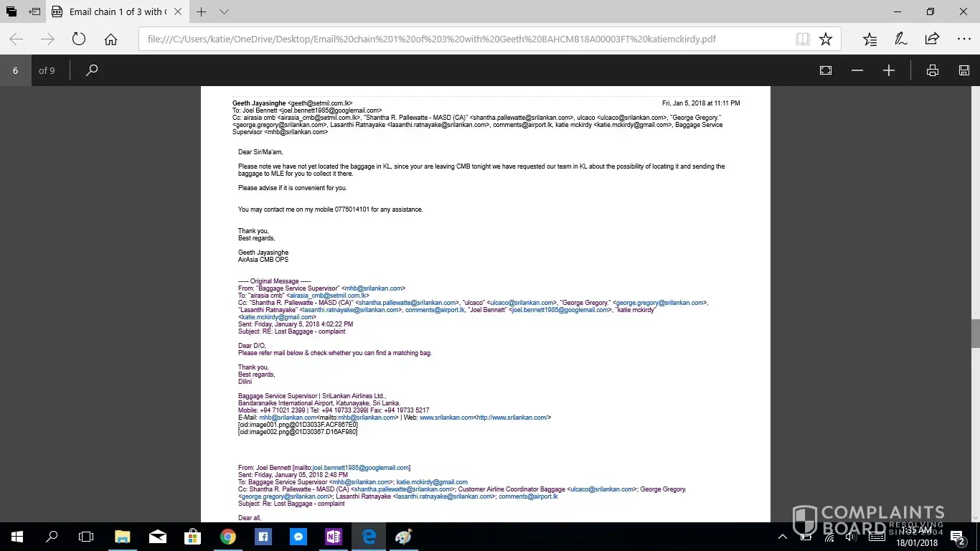This screenshot has height=551, width=980.
Task: Click the geeth@setmil.com.lk sender address text
Action: coord(320,103)
